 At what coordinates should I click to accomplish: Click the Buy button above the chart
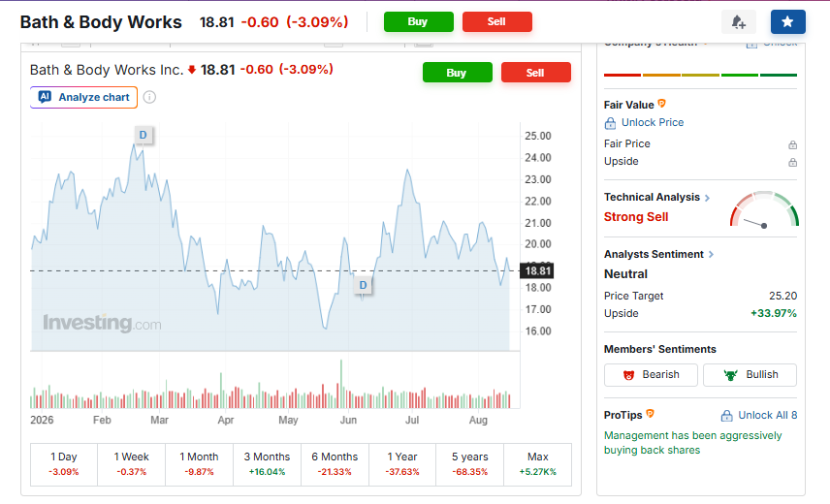(458, 73)
